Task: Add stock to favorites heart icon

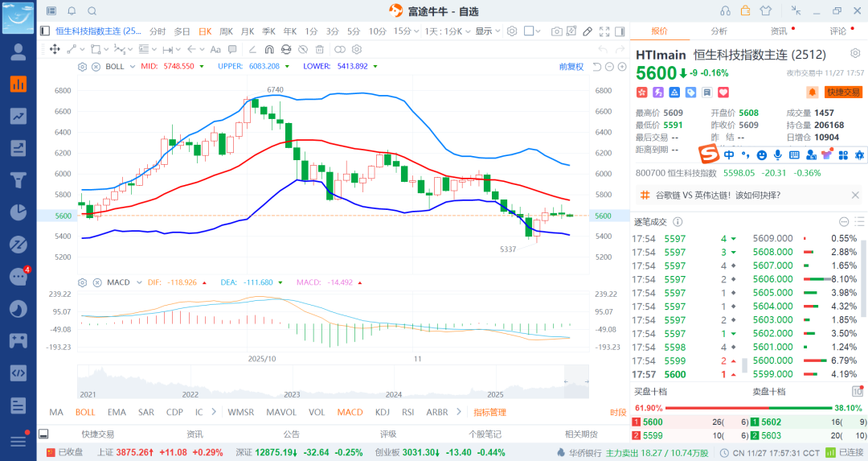Action: [723, 93]
